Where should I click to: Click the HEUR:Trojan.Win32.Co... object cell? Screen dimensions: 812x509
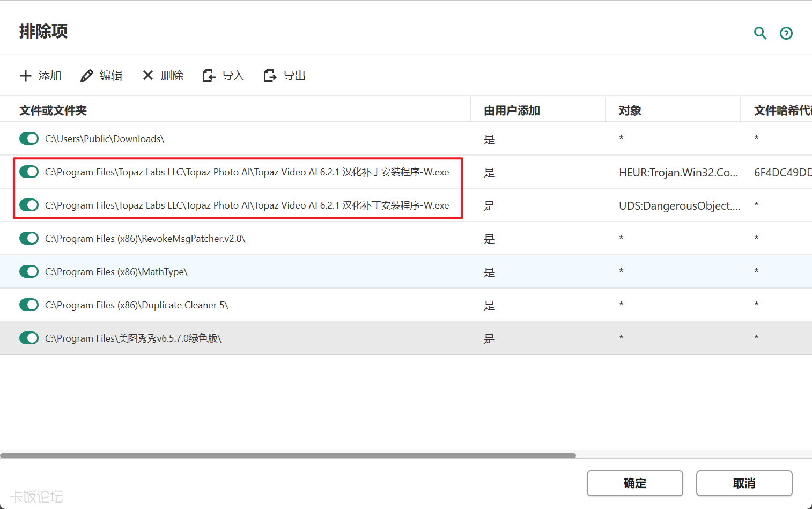click(x=678, y=172)
